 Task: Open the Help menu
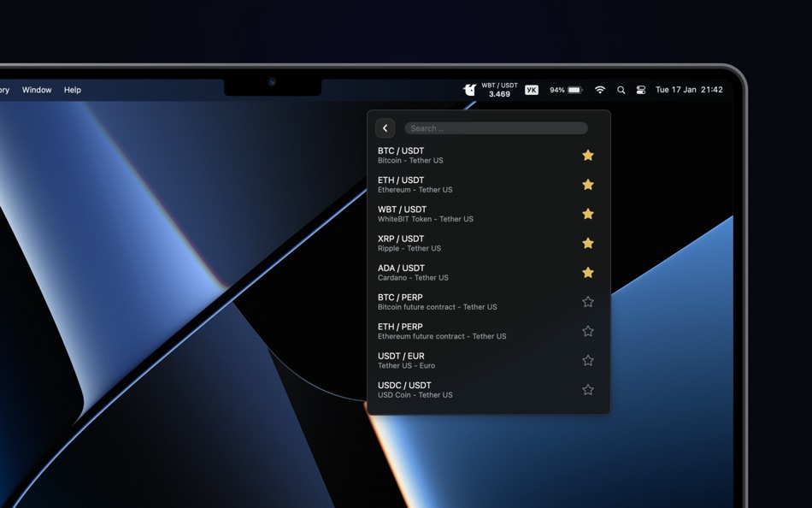click(x=73, y=90)
